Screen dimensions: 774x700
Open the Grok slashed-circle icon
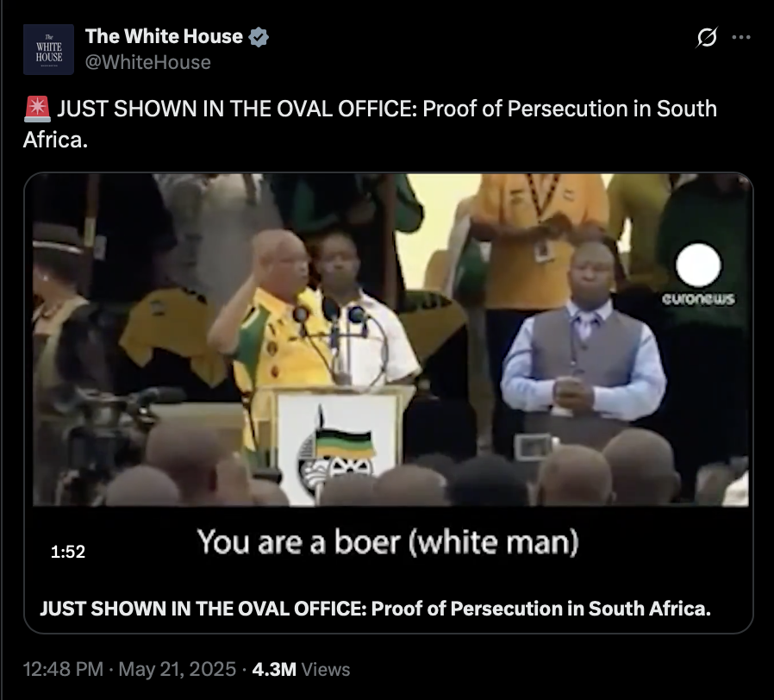707,37
